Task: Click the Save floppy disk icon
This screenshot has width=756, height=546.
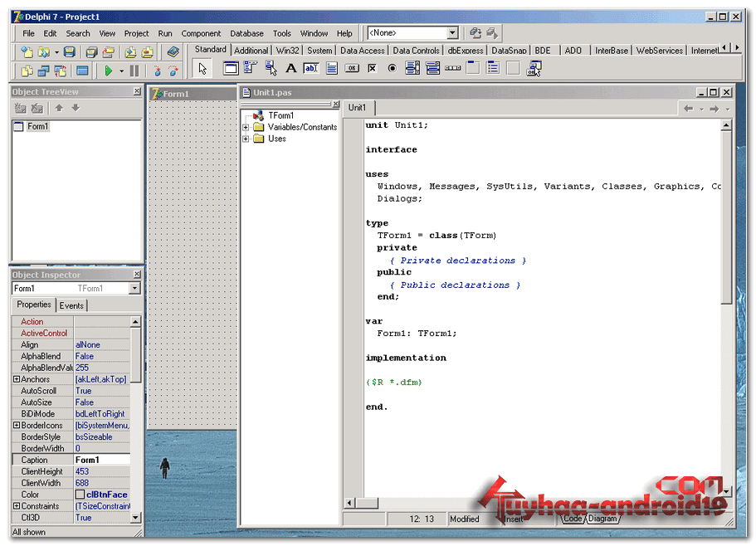Action: [x=70, y=51]
